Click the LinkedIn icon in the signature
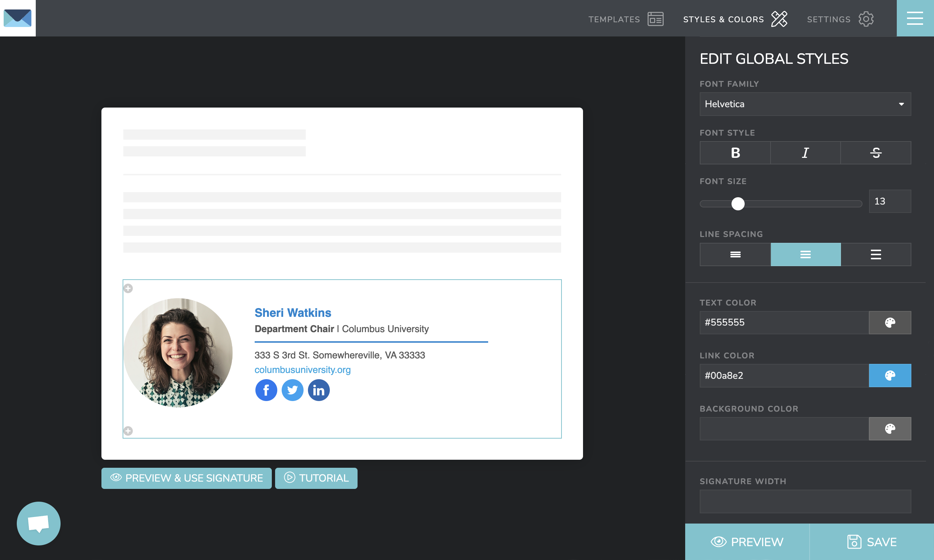 click(319, 390)
